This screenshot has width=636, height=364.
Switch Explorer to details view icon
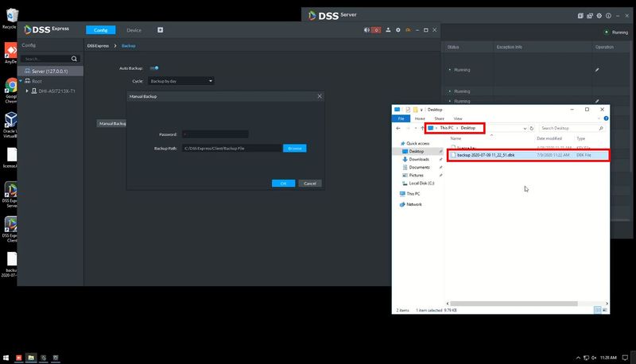pos(597,310)
